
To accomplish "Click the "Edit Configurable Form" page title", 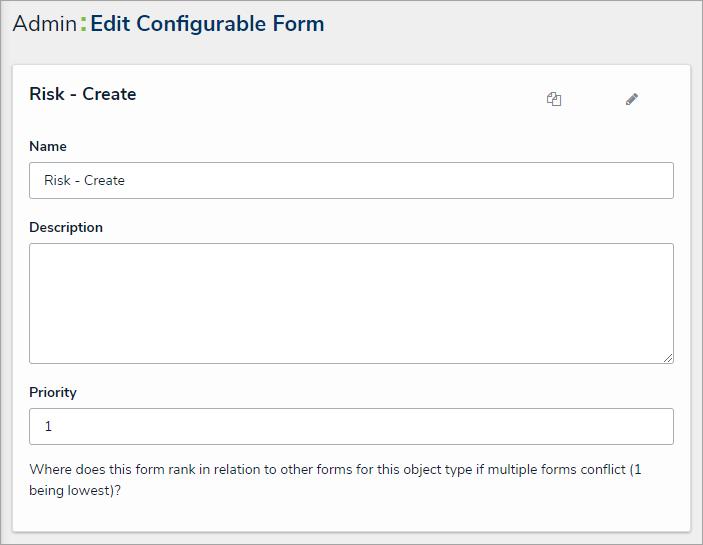I will point(207,24).
